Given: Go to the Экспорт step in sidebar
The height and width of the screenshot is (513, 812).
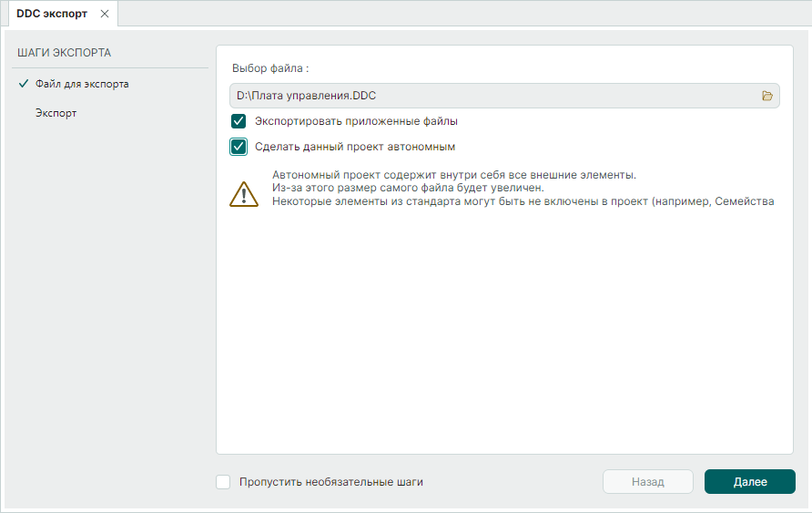Looking at the screenshot, I should [x=56, y=113].
